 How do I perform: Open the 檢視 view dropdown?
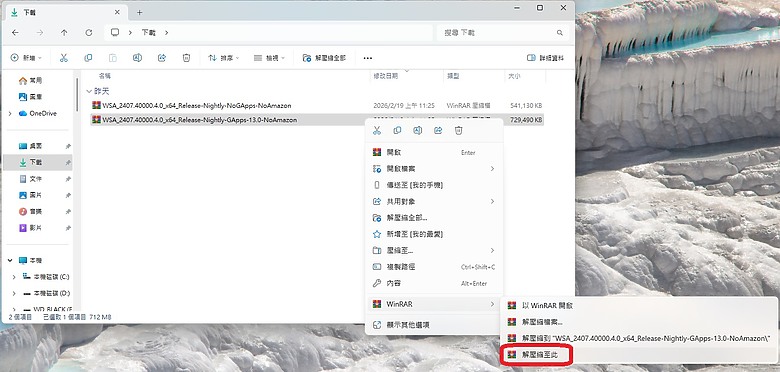269,58
